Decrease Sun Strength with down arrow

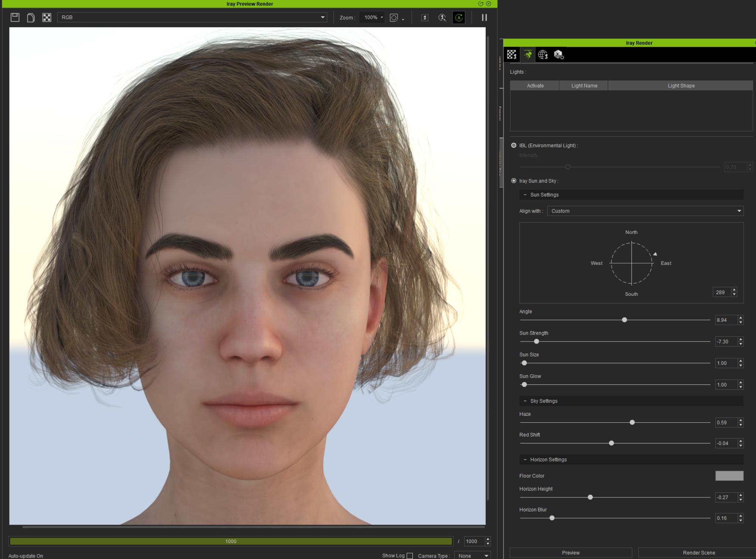741,344
